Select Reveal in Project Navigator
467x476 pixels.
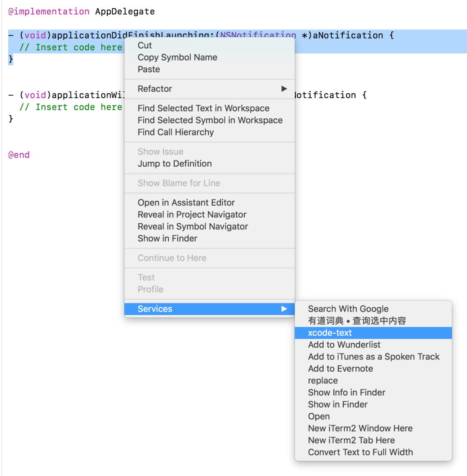192,215
